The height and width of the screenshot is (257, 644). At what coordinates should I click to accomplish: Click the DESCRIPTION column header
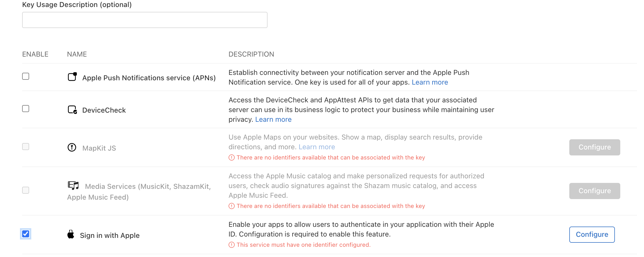251,54
